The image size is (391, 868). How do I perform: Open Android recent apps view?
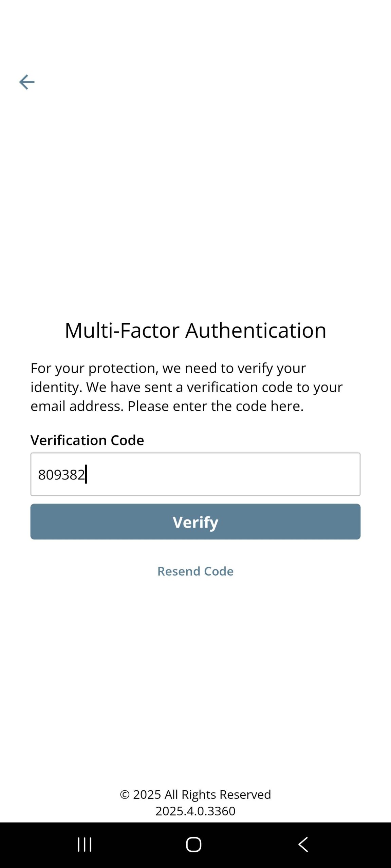(85, 844)
